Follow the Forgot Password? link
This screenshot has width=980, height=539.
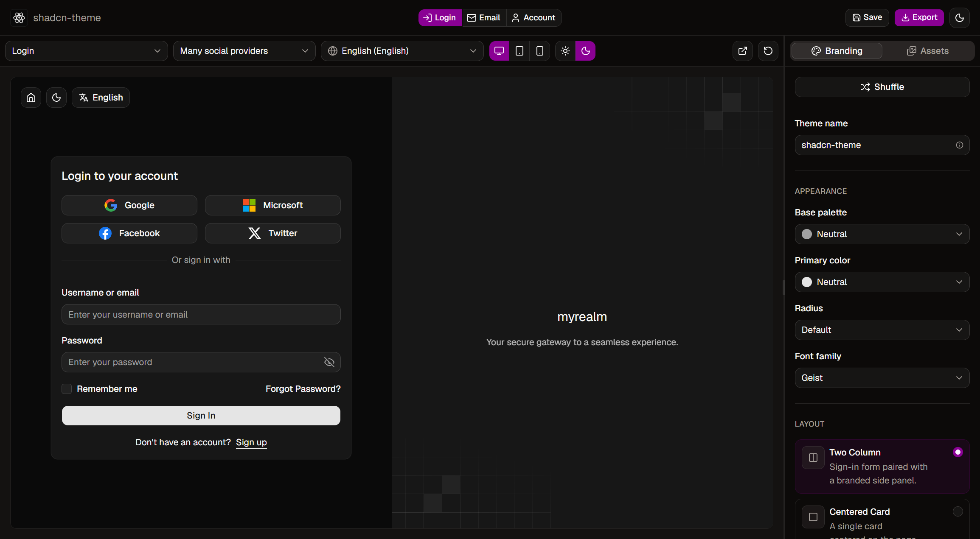303,389
